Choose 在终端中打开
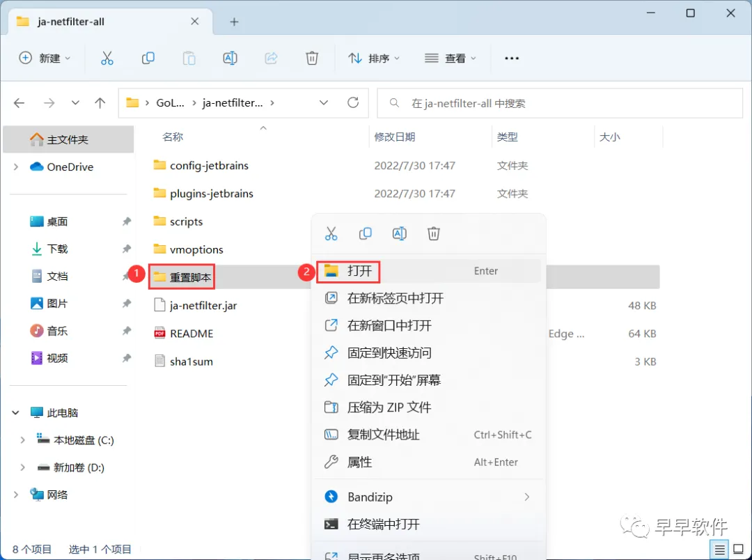Image resolution: width=752 pixels, height=560 pixels. click(x=429, y=524)
